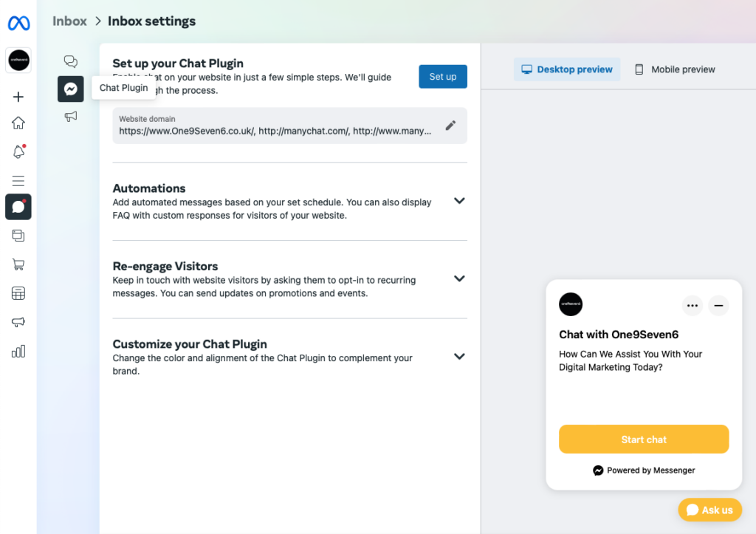The height and width of the screenshot is (534, 756).
Task: Click the blue Set up button
Action: pyautogui.click(x=443, y=77)
